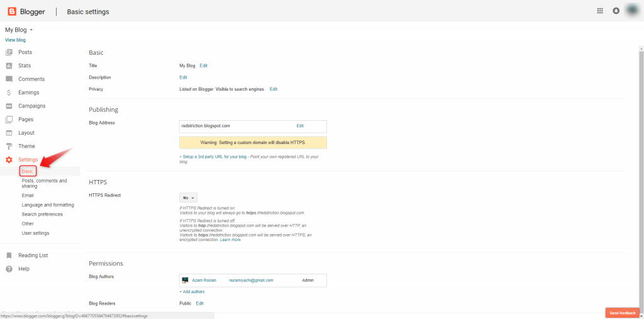Go to the Stats section
The height and width of the screenshot is (319, 644).
pyautogui.click(x=25, y=66)
